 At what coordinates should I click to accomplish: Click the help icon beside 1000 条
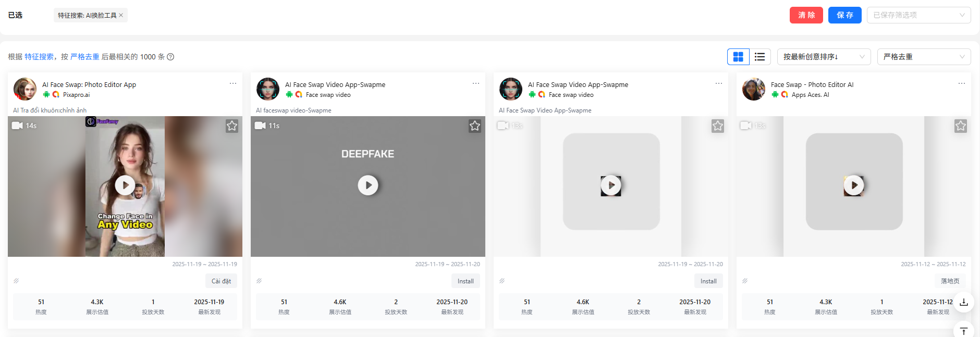click(170, 57)
